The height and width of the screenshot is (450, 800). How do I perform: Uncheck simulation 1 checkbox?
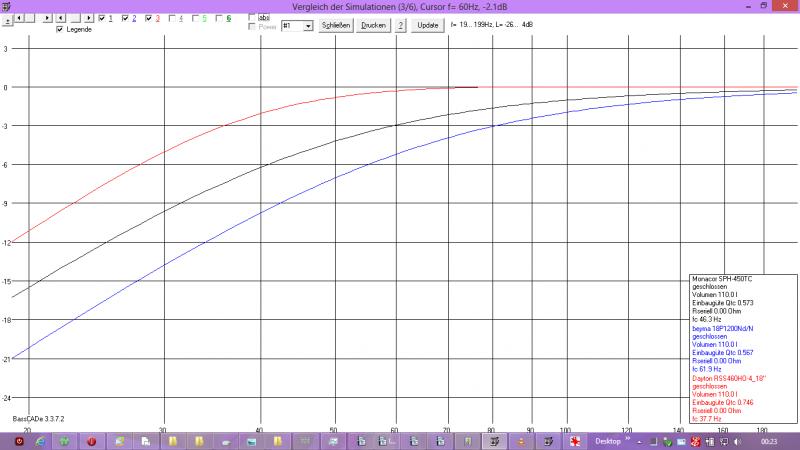102,18
